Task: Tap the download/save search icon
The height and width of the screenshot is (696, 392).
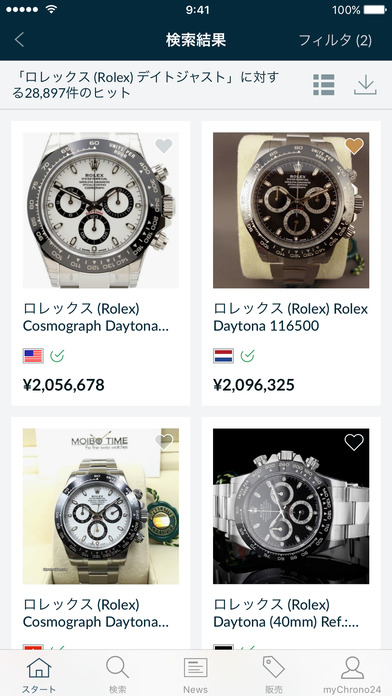Action: (365, 85)
